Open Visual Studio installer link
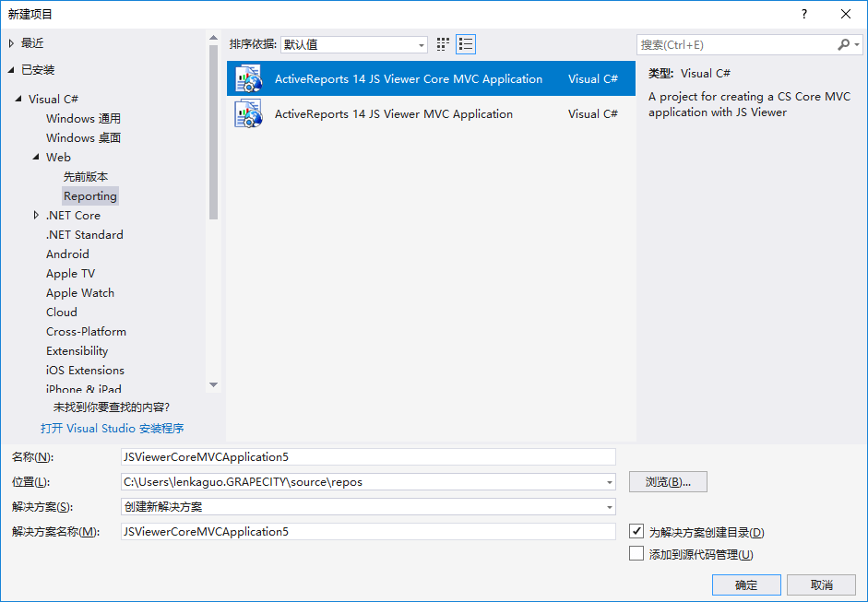 (x=113, y=429)
